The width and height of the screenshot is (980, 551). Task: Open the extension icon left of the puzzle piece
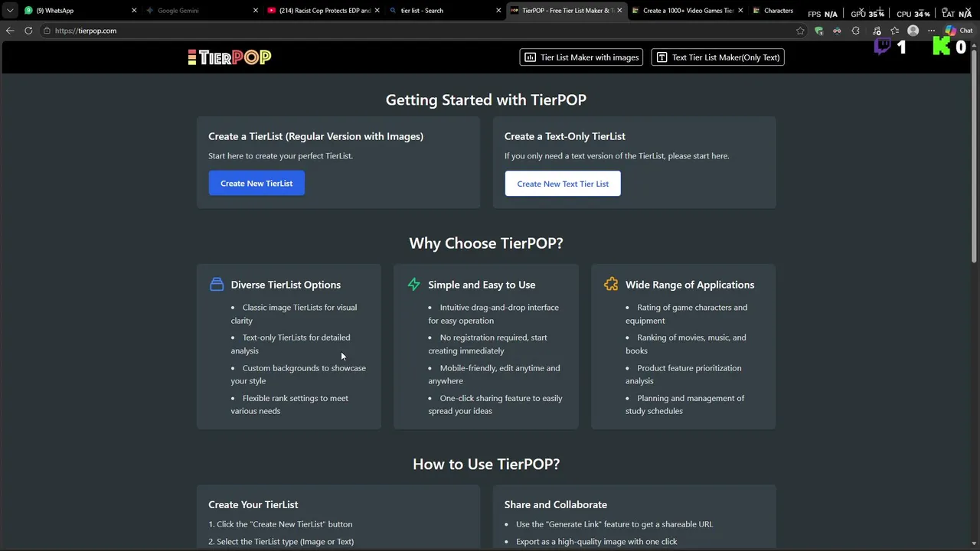click(x=837, y=31)
